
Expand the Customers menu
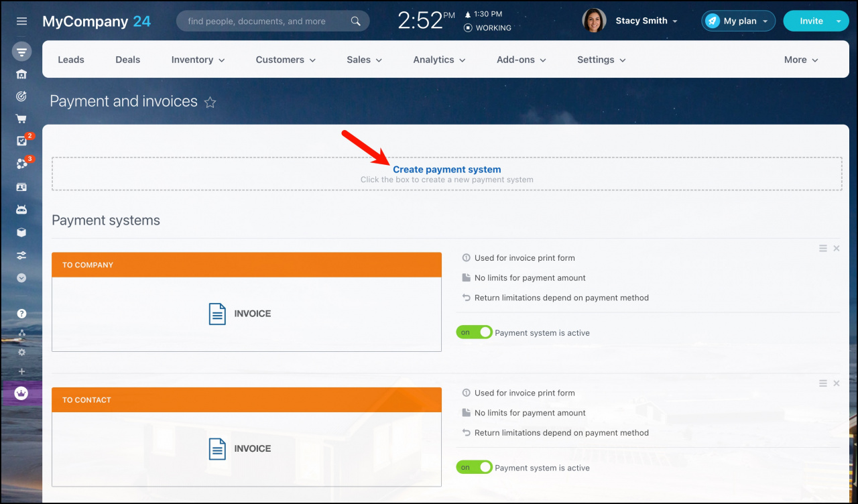click(286, 60)
